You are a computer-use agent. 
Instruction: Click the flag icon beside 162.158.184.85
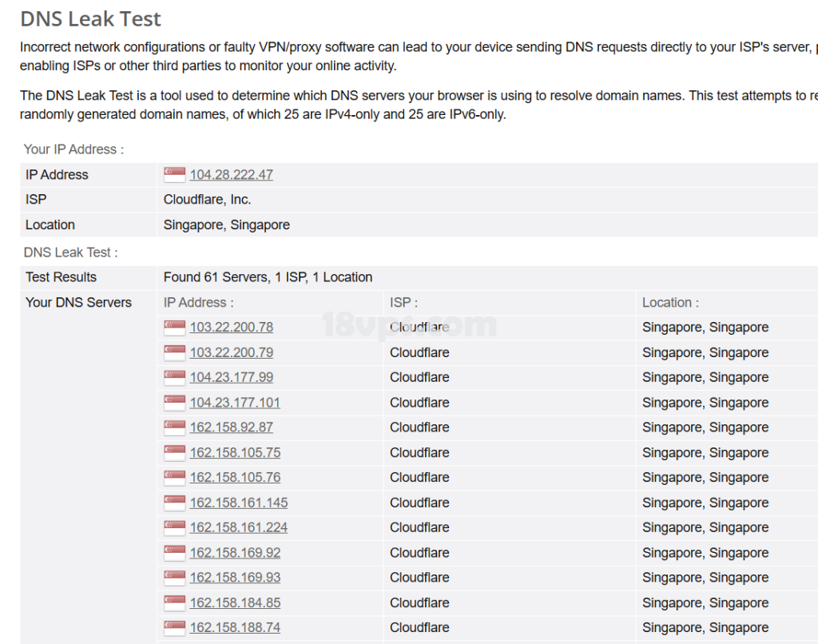[174, 602]
